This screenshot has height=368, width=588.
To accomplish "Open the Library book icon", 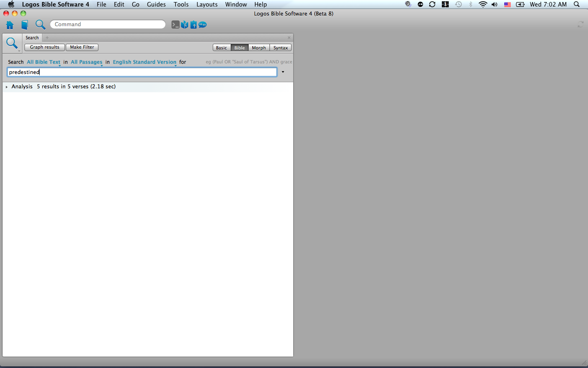I will tap(24, 25).
